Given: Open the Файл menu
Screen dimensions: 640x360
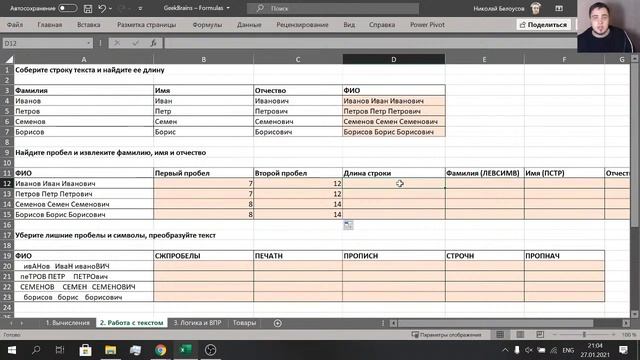Looking at the screenshot, I should click(x=15, y=24).
